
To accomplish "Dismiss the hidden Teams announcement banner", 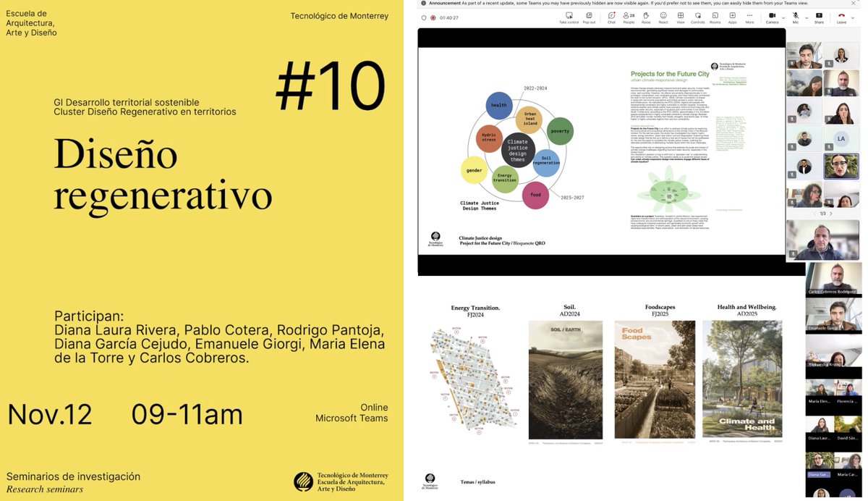I will [x=852, y=4].
